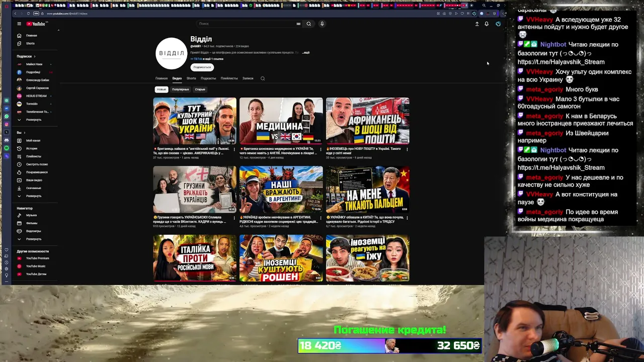Open YouTube Детям in sidebar
Viewport: 644px width, 362px height.
(36, 274)
